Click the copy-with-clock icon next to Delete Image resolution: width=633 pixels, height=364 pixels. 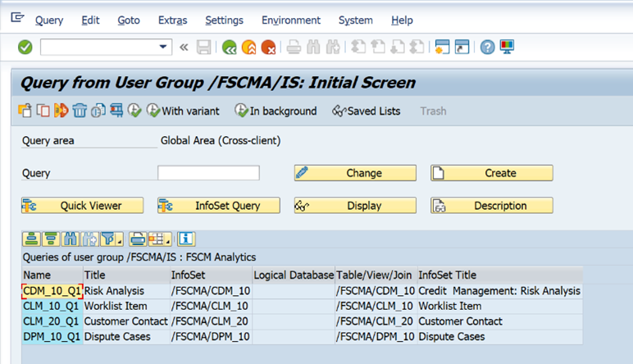[98, 111]
